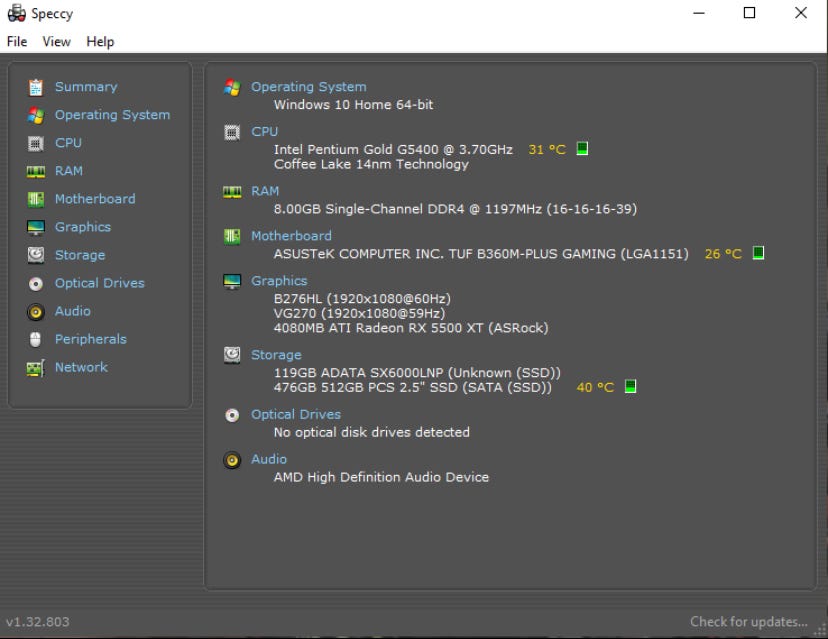Screen dimensions: 828x639
Task: Click the 8.00GB Single-Channel DDR4 text
Action: (x=455, y=209)
